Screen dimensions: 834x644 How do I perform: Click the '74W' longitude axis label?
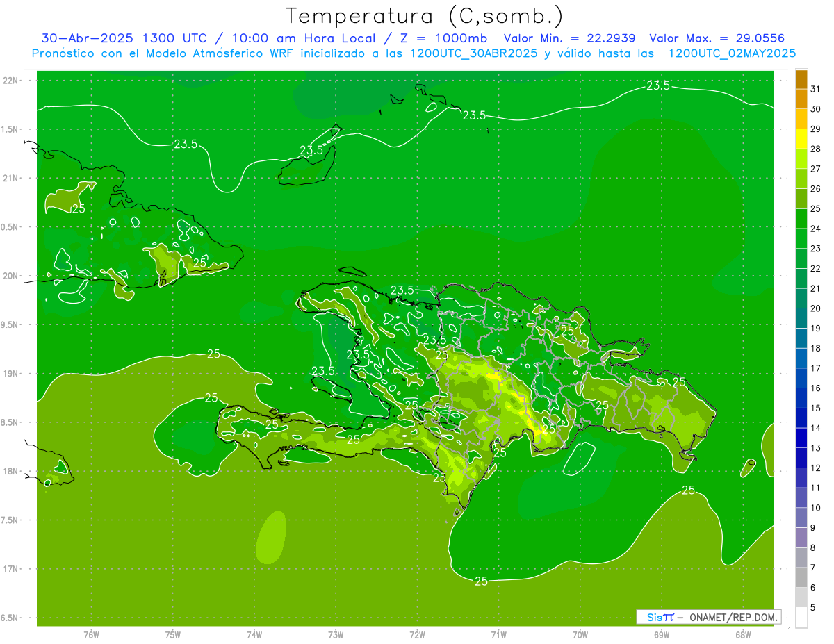click(254, 635)
